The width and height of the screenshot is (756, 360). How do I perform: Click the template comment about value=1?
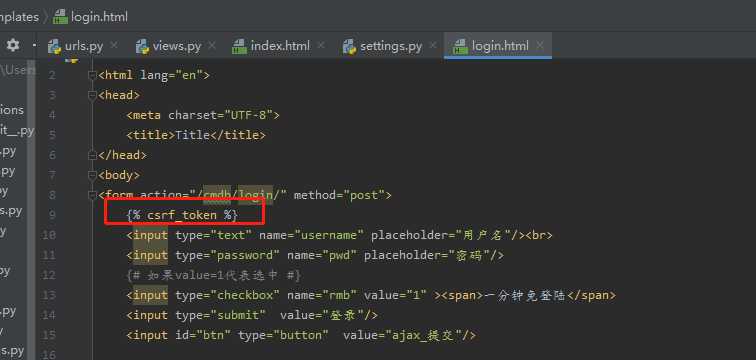(214, 275)
